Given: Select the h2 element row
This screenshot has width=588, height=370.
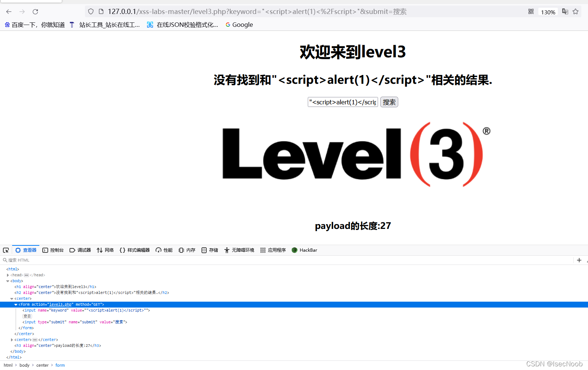Looking at the screenshot, I should [294, 293].
